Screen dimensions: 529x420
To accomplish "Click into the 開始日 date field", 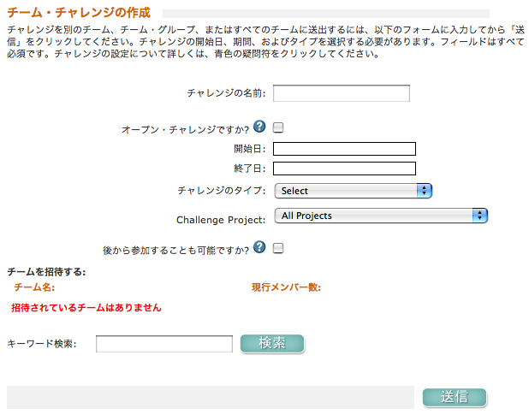I will [x=344, y=149].
